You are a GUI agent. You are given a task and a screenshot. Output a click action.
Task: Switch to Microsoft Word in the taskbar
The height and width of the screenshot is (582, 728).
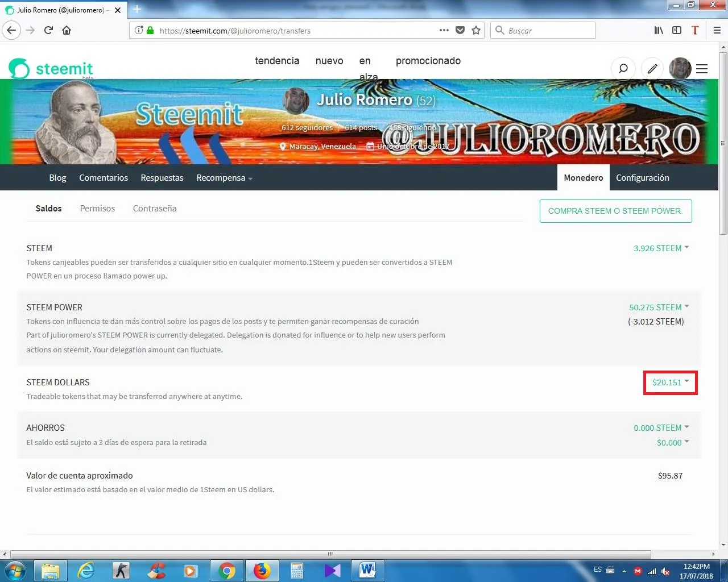[367, 571]
